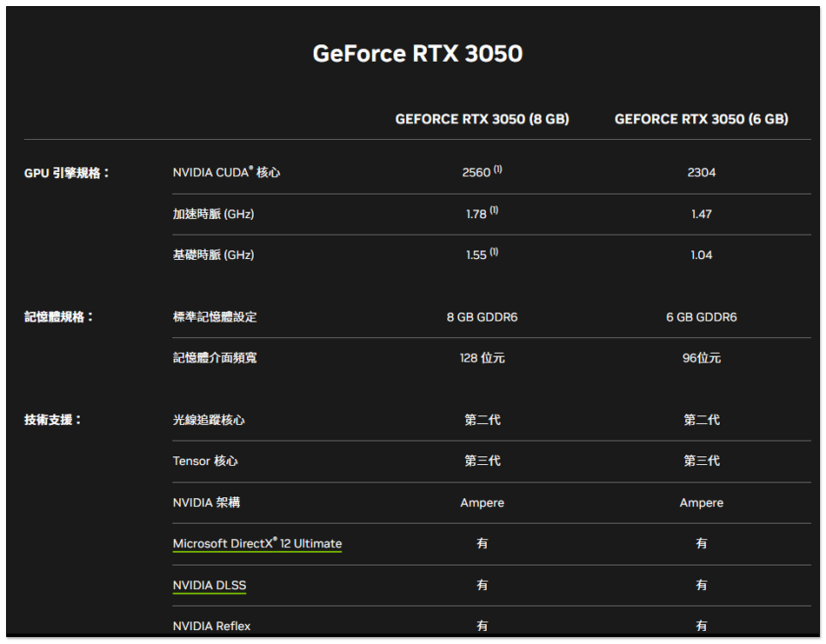Click the Tensor 核心 row label

point(205,461)
